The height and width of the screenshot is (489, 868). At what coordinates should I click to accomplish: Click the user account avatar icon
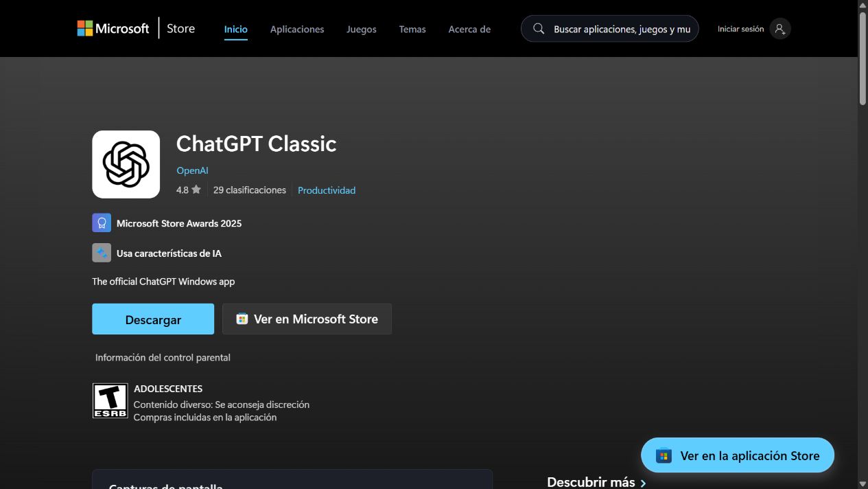click(x=780, y=29)
